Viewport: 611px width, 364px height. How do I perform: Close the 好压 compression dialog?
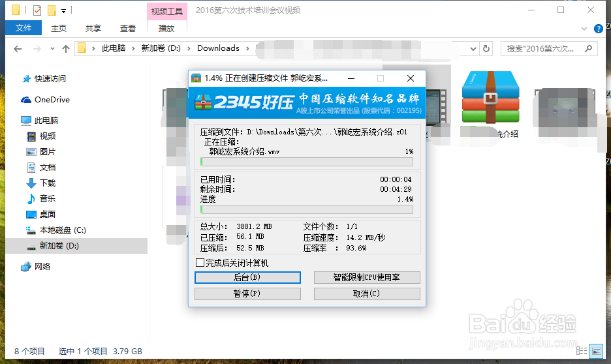(411, 78)
